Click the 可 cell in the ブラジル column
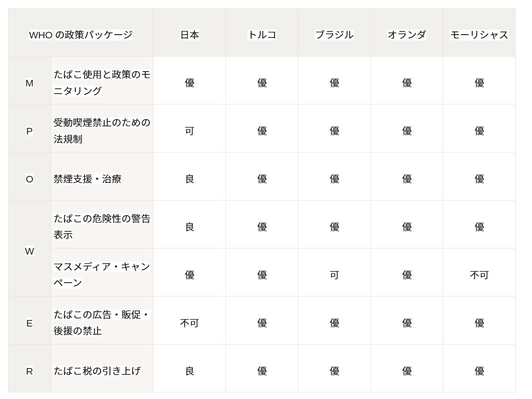This screenshot has width=532, height=399. [334, 275]
